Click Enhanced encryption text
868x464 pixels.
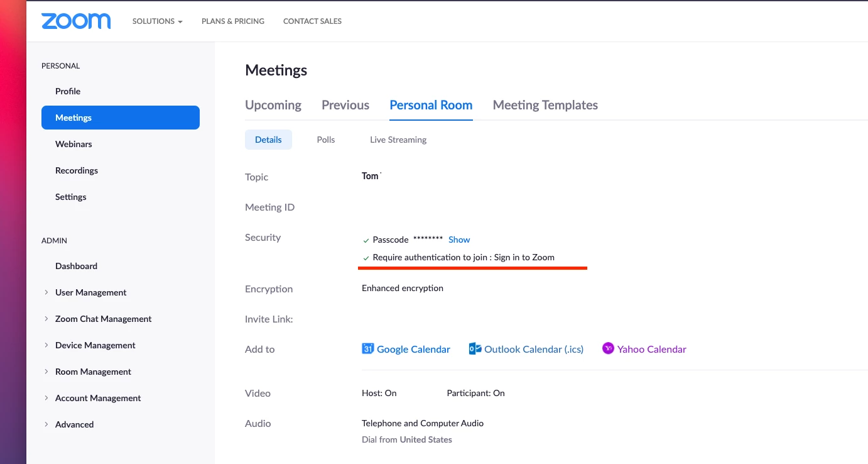click(403, 288)
